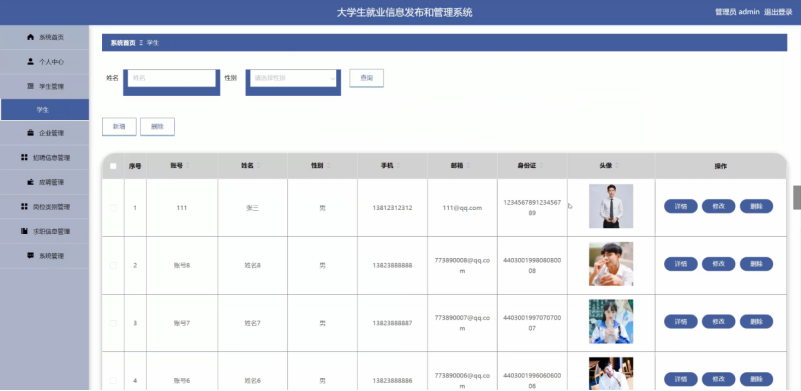Screen dimensions: 801x391
Task: Sort table by 账号 column arrows
Action: (x=187, y=166)
